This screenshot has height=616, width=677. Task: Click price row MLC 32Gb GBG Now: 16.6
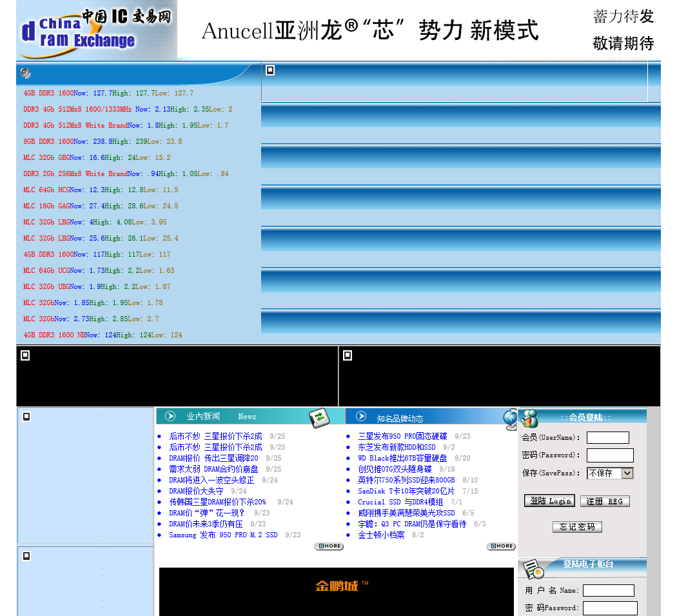click(97, 157)
